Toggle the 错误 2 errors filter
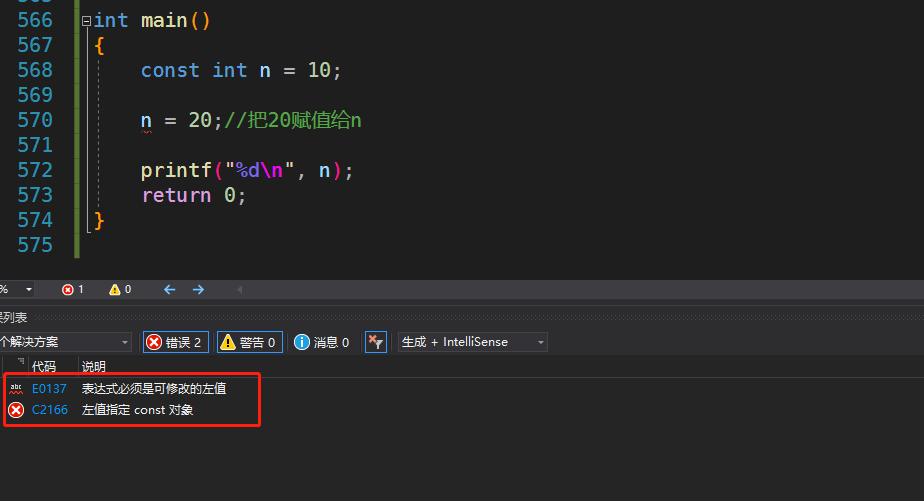The width and height of the screenshot is (924, 501). click(176, 342)
